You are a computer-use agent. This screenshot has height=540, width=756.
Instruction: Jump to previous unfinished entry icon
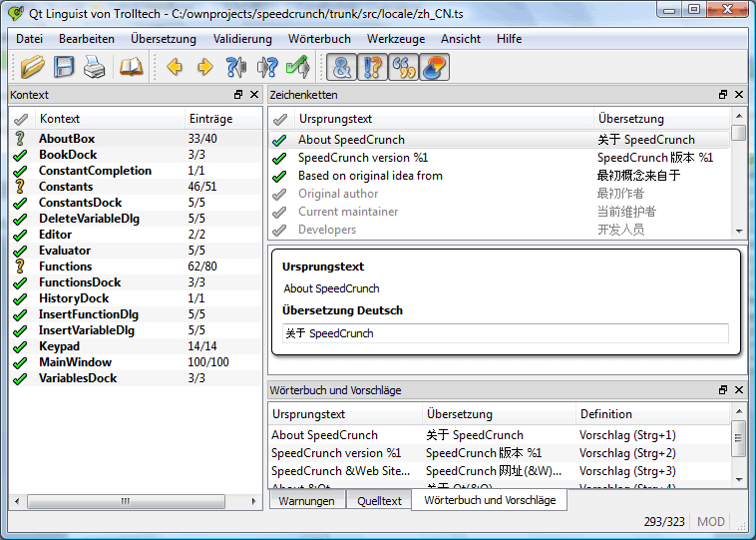[x=236, y=67]
